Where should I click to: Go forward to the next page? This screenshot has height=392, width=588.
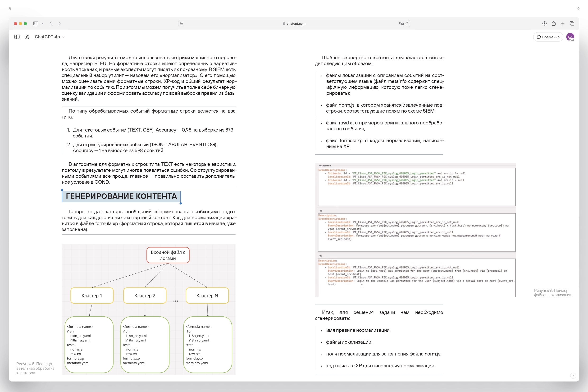point(59,23)
